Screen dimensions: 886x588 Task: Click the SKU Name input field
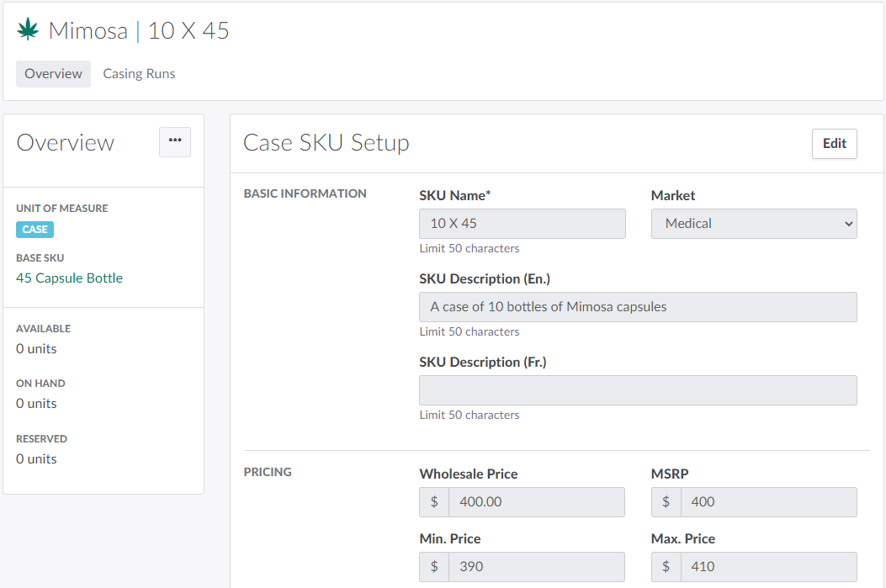[522, 224]
